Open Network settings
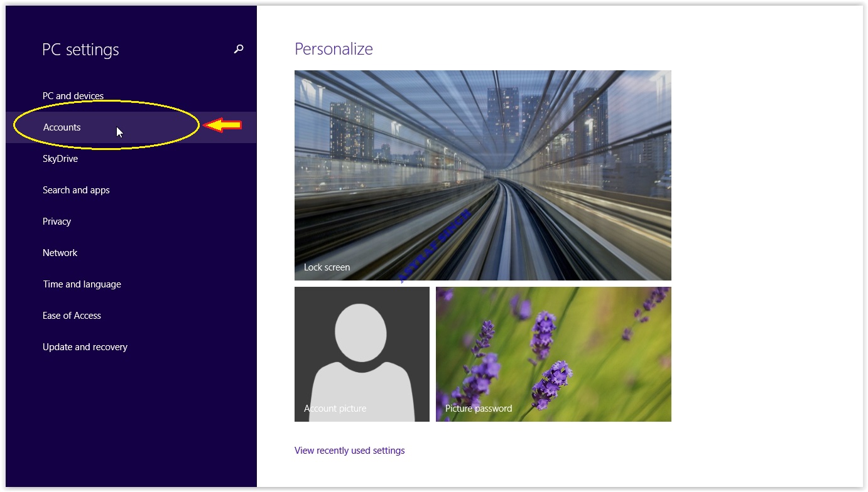Image resolution: width=868 pixels, height=492 pixels. click(60, 252)
